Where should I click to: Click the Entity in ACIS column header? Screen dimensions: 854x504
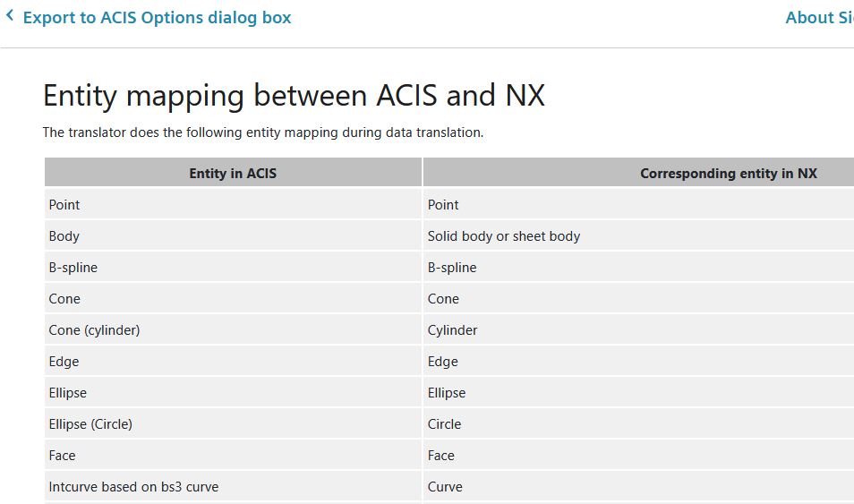pyautogui.click(x=233, y=173)
